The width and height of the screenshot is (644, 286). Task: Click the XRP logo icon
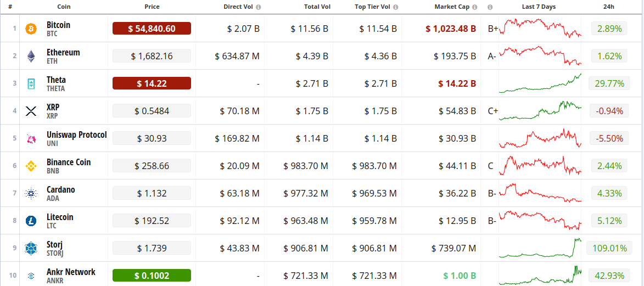tap(31, 111)
